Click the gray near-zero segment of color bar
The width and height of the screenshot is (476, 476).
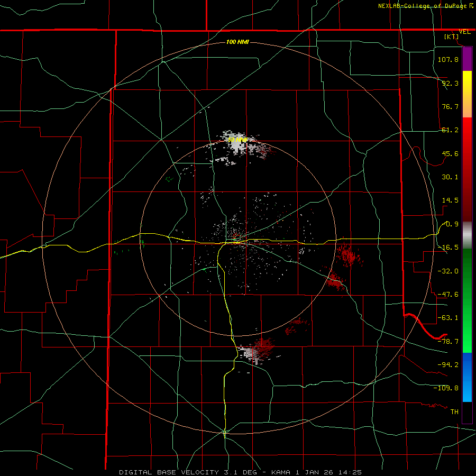pos(467,235)
